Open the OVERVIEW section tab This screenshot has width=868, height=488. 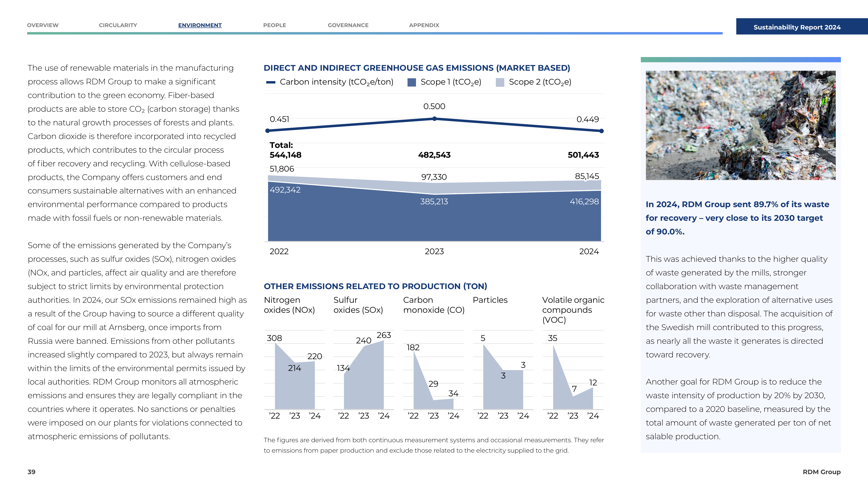tap(43, 25)
